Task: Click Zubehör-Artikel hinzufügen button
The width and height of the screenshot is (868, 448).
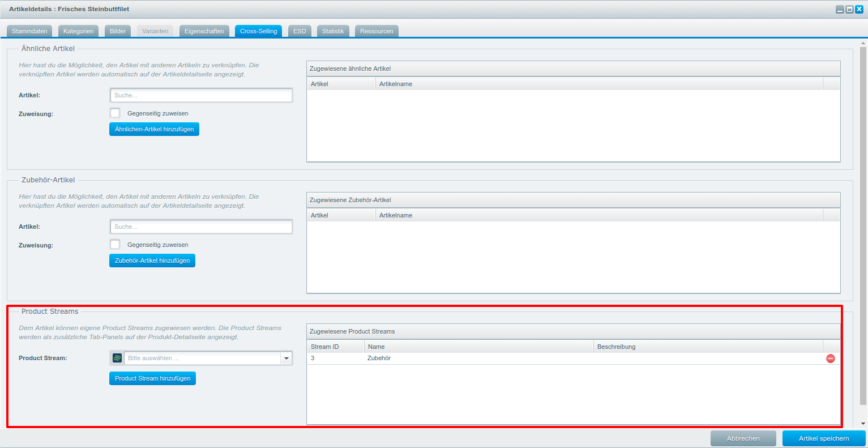Action: [152, 261]
